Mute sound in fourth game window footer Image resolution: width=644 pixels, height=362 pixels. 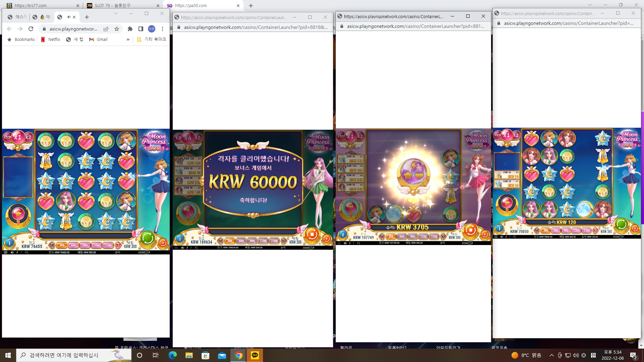pos(502,237)
